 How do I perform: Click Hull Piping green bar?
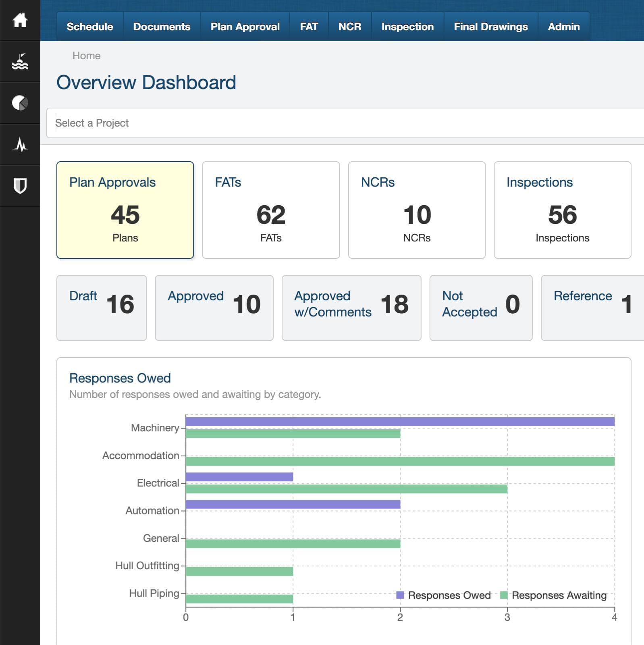(239, 599)
